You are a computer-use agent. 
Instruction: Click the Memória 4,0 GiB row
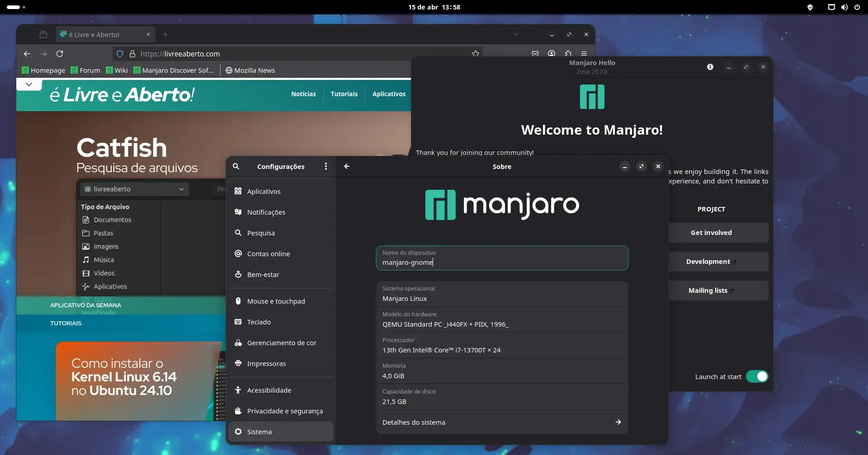click(502, 371)
